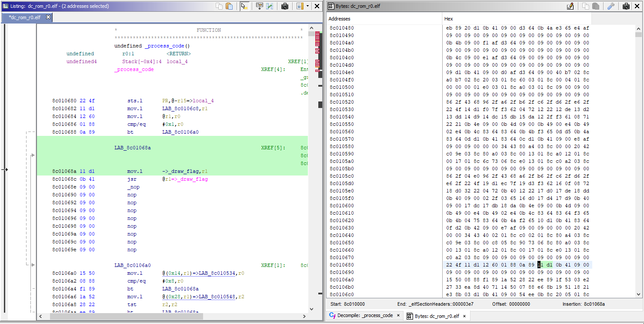Click the _nop instruction at 8c01068e
Viewport: 644px width, 324px height.
pos(133,187)
